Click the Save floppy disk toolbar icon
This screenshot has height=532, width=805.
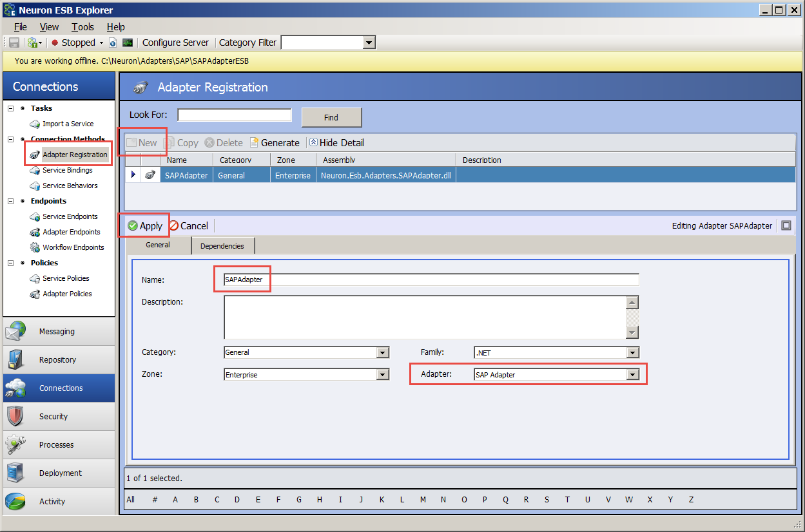click(x=14, y=43)
